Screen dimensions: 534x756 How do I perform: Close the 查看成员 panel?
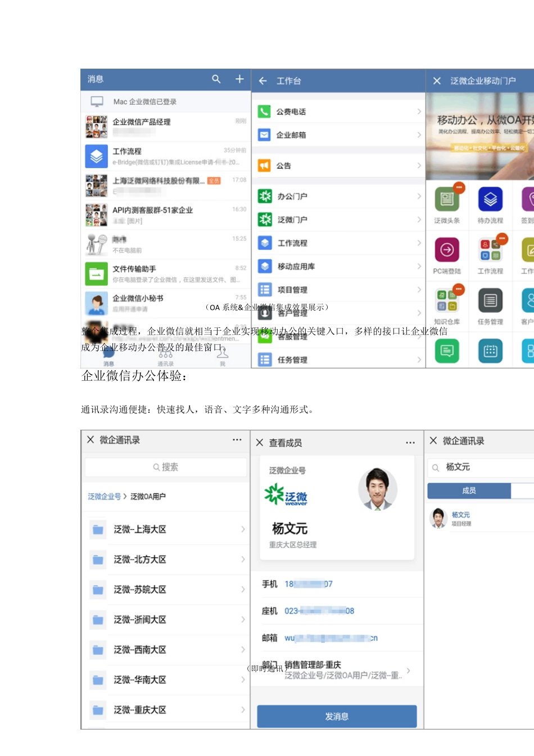260,443
